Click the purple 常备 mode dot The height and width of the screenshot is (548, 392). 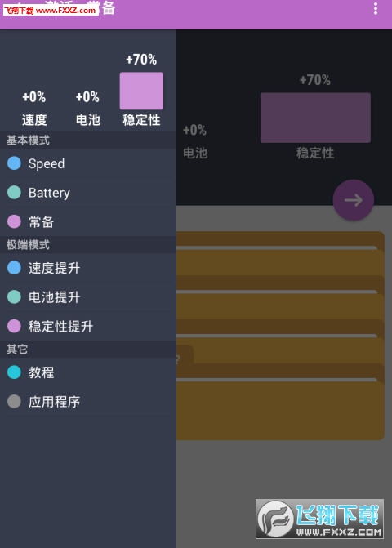pos(15,221)
